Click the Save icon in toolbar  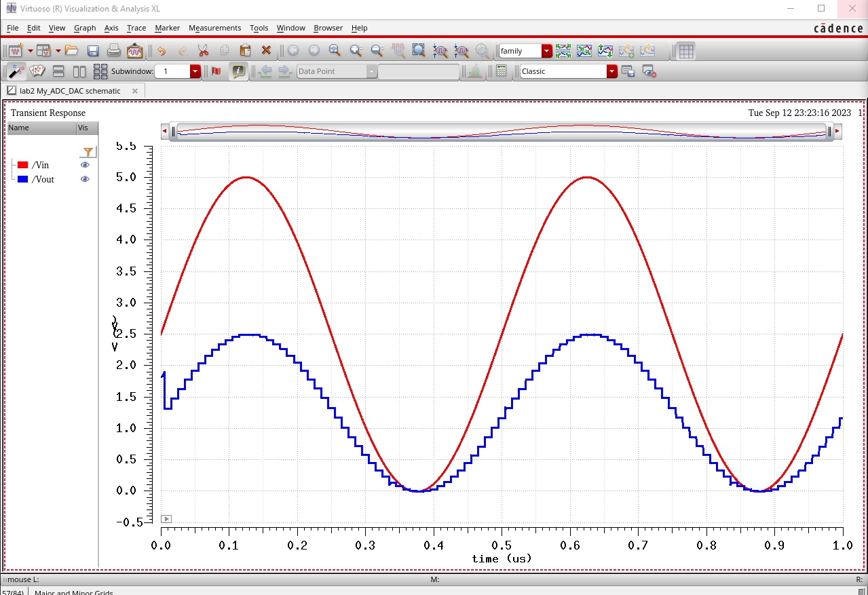93,51
